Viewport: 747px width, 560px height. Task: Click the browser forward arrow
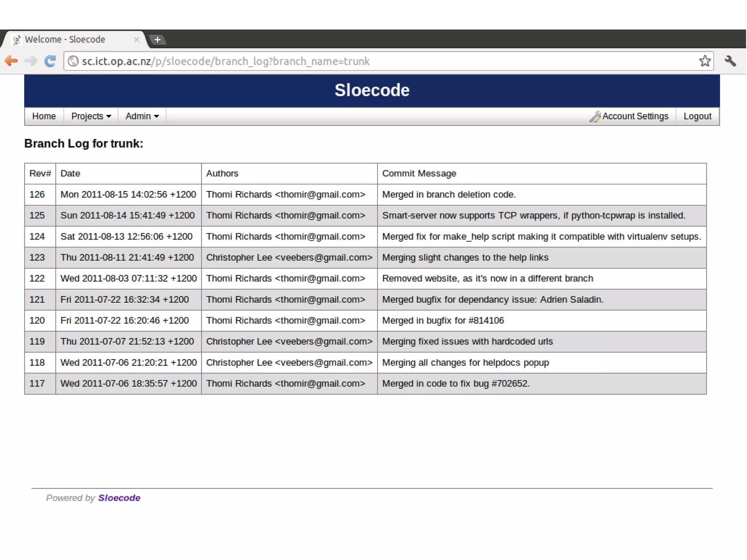coord(31,61)
